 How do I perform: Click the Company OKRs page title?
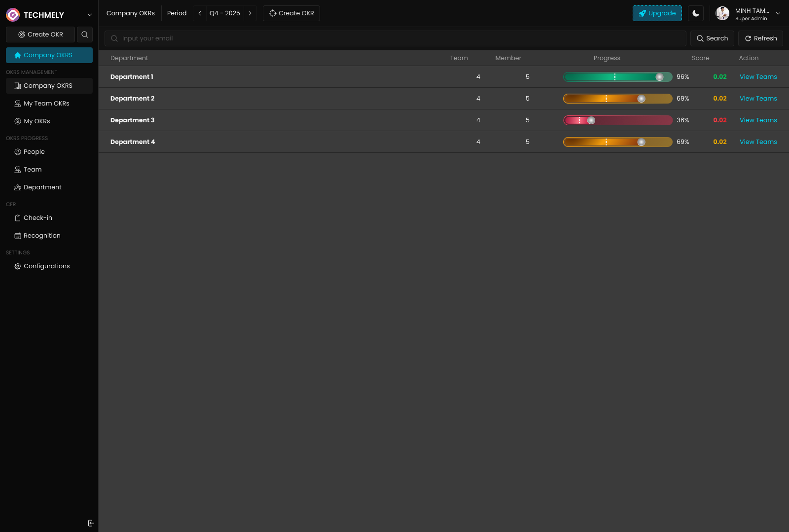pos(131,13)
